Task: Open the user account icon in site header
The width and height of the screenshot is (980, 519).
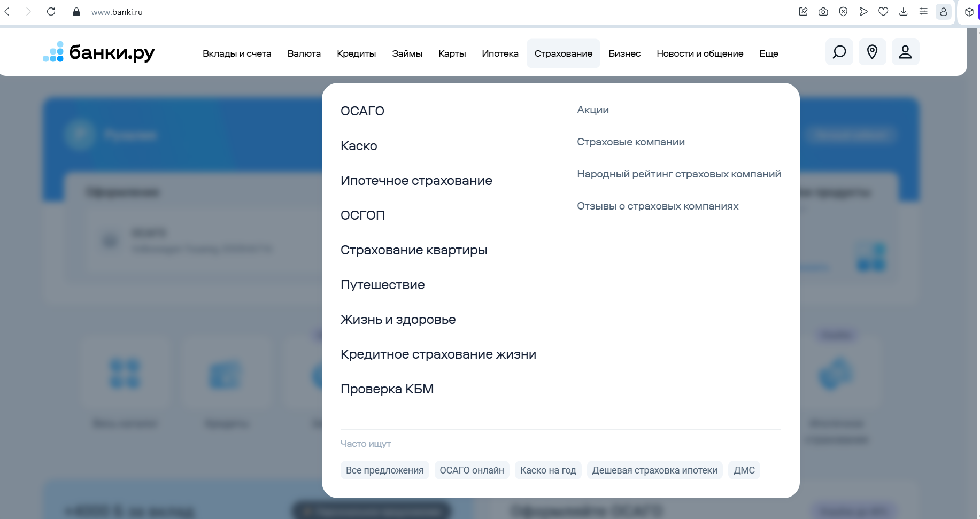Action: 905,52
